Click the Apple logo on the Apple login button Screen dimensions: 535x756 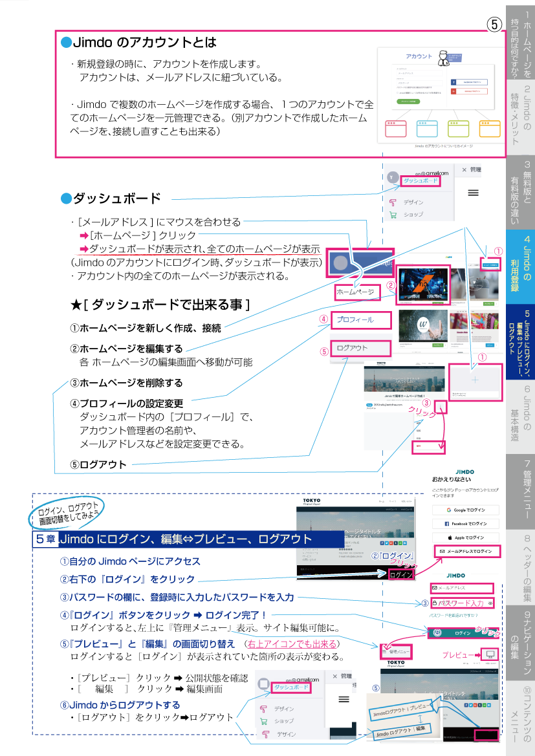450,538
